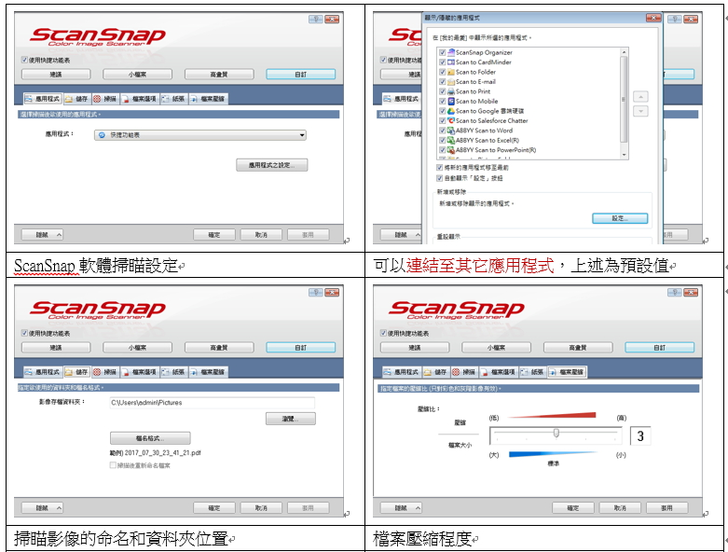
Task: Switch to 應用程式 tab in 影像存檔資料夾 dialog
Action: click(43, 372)
